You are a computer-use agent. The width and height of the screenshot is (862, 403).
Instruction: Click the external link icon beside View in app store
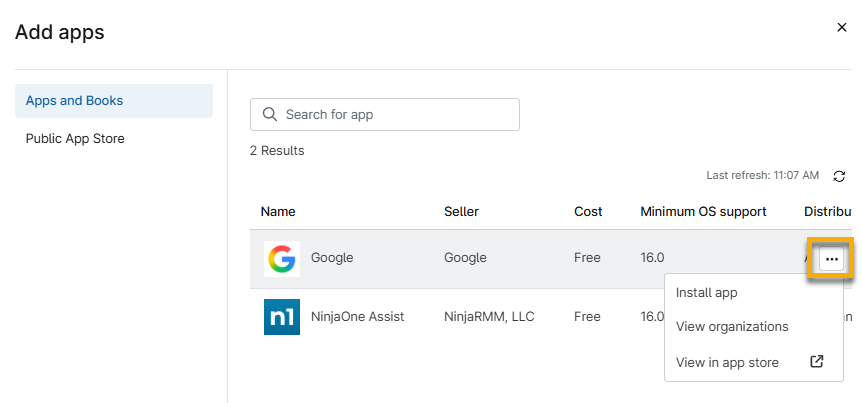point(817,361)
